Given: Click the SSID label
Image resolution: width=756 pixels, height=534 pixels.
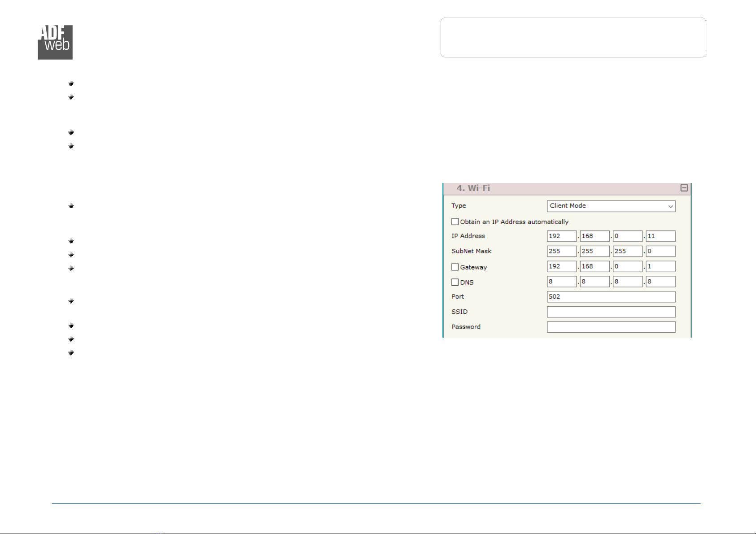Looking at the screenshot, I should tap(459, 312).
